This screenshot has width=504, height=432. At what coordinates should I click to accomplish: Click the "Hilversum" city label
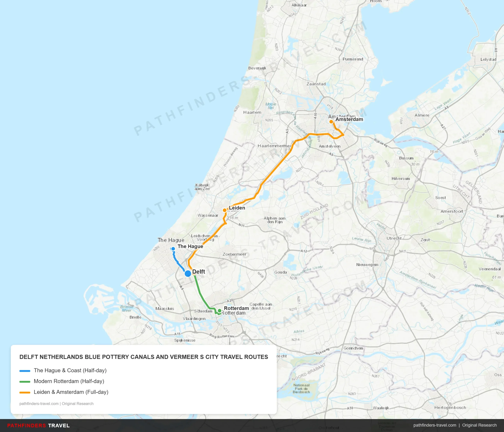(401, 179)
